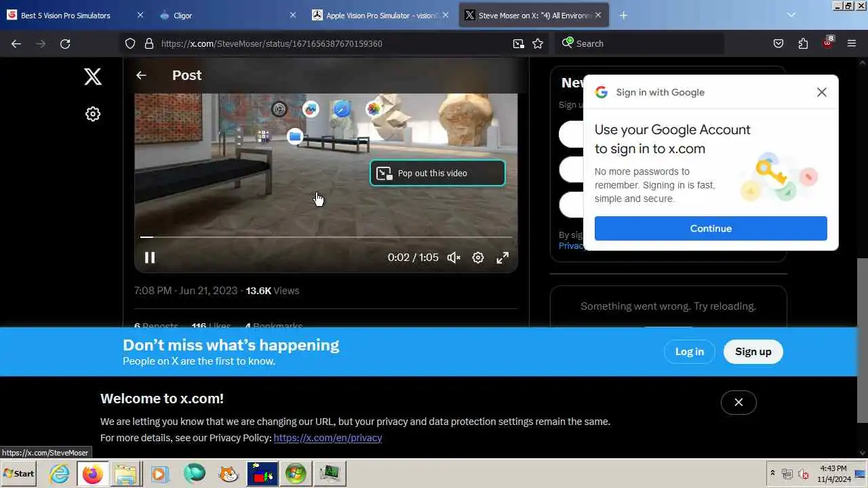Go back one page in browser

[16, 43]
